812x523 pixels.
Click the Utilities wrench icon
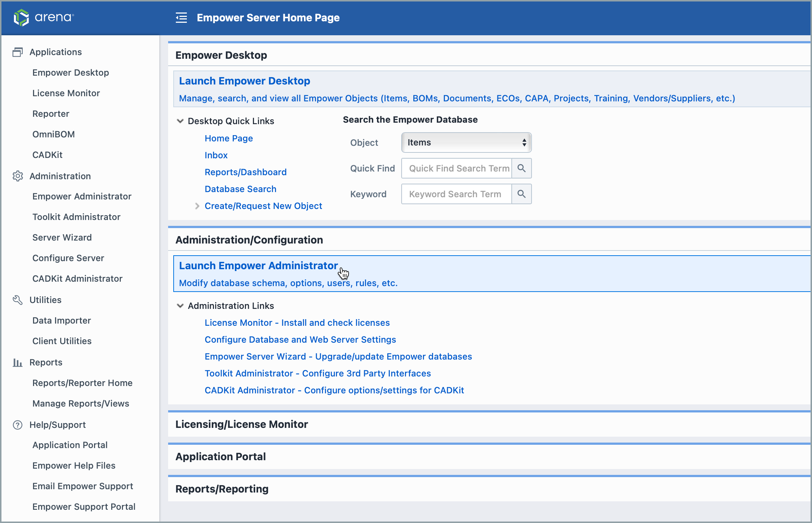(x=18, y=300)
